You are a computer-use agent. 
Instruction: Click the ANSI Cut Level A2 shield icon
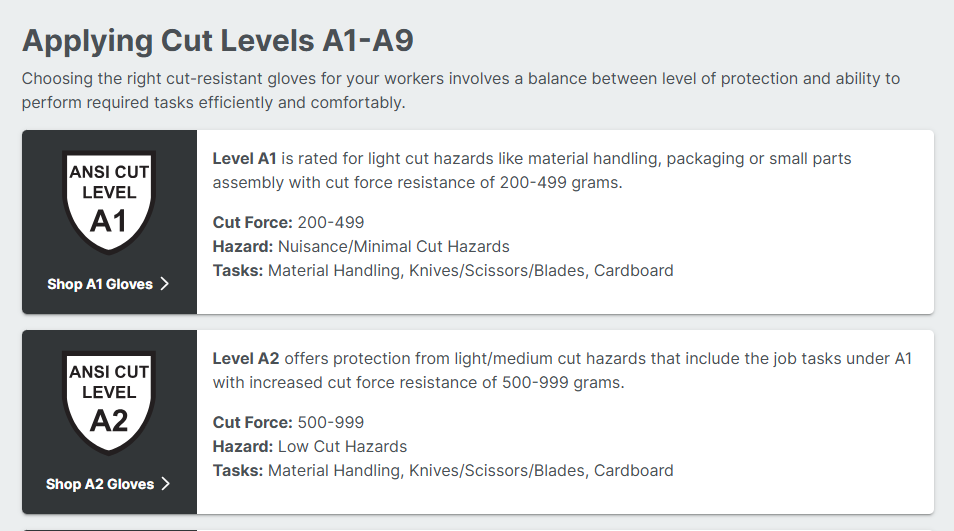click(109, 402)
